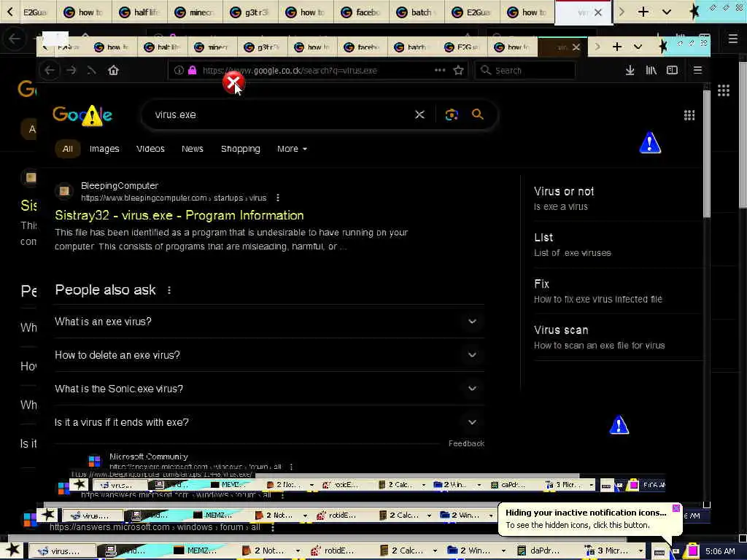Click the Feedback link under People also ask
The height and width of the screenshot is (560, 747).
pyautogui.click(x=466, y=443)
